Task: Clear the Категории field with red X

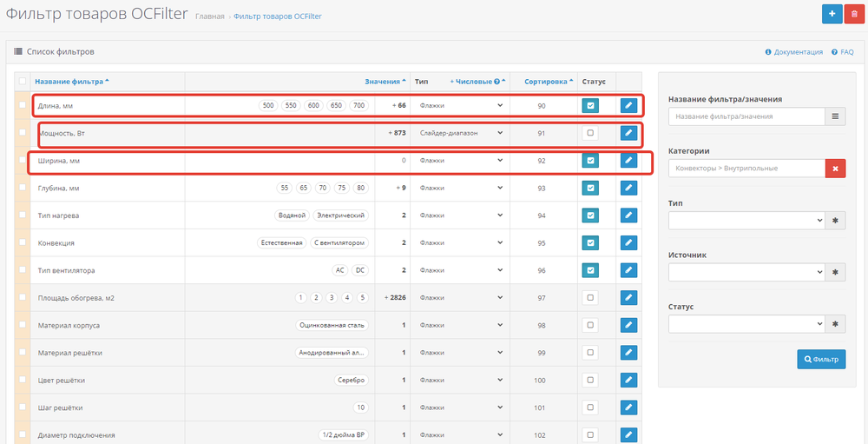Action: point(835,169)
